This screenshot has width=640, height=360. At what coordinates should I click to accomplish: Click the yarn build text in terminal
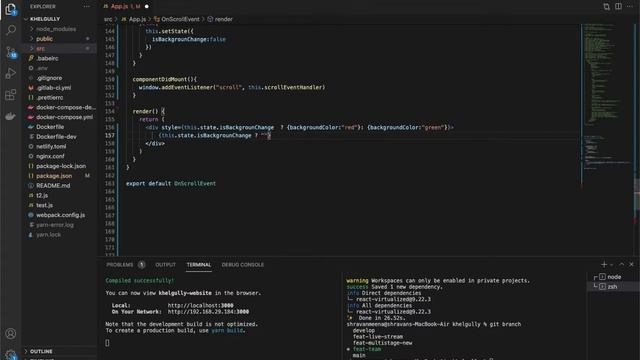(227, 331)
